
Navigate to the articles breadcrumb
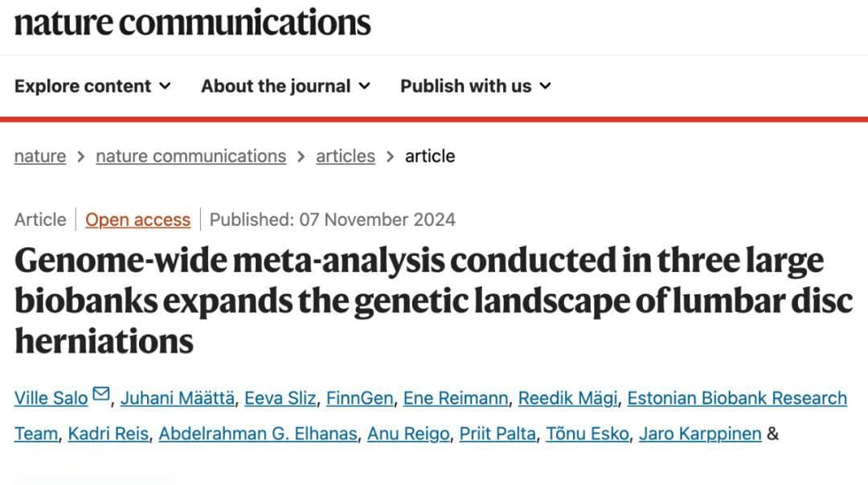pyautogui.click(x=346, y=156)
